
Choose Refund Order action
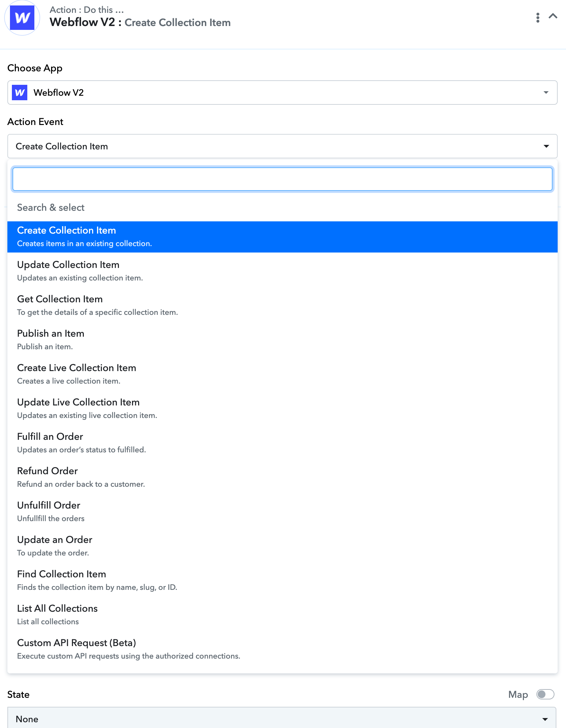click(x=282, y=477)
